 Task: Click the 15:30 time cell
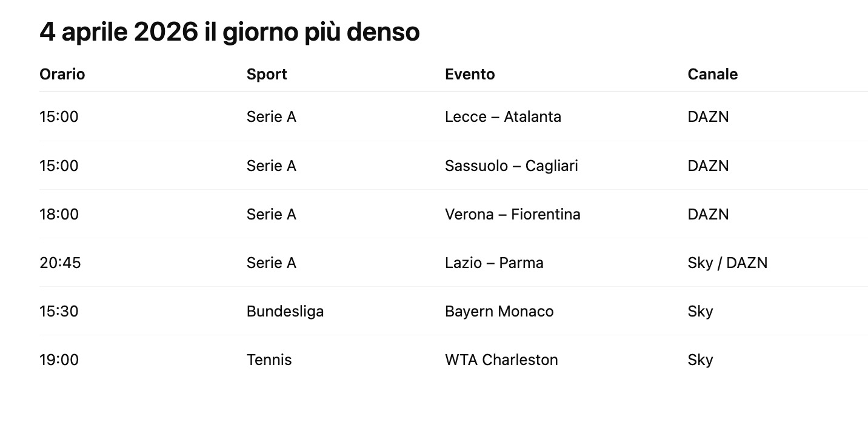pyautogui.click(x=59, y=311)
